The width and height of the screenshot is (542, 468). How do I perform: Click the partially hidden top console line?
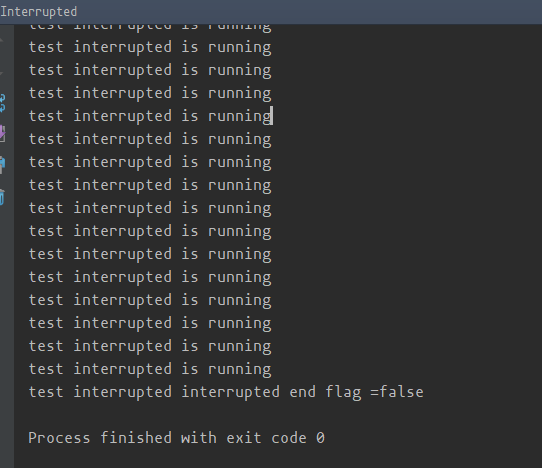tap(150, 28)
